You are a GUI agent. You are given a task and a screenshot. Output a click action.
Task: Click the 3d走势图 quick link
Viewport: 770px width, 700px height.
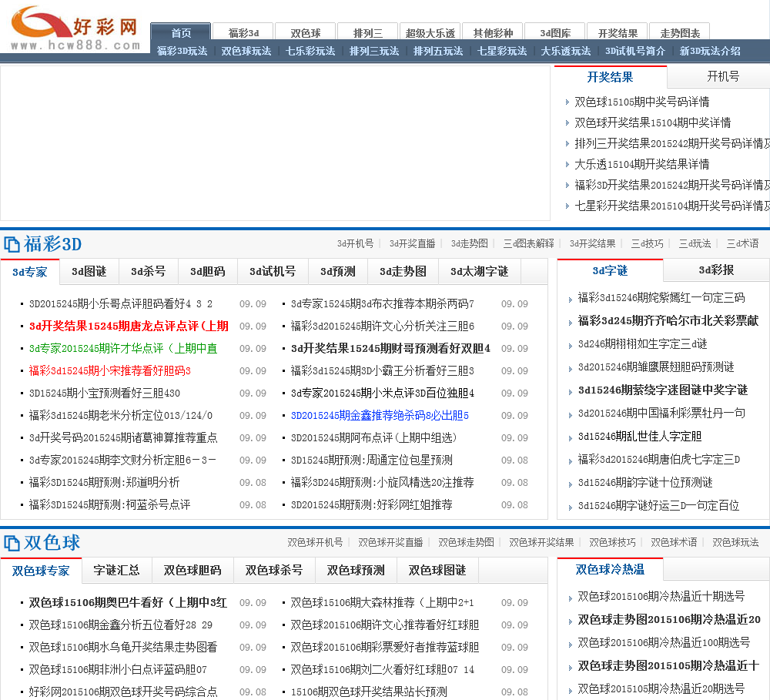point(470,243)
